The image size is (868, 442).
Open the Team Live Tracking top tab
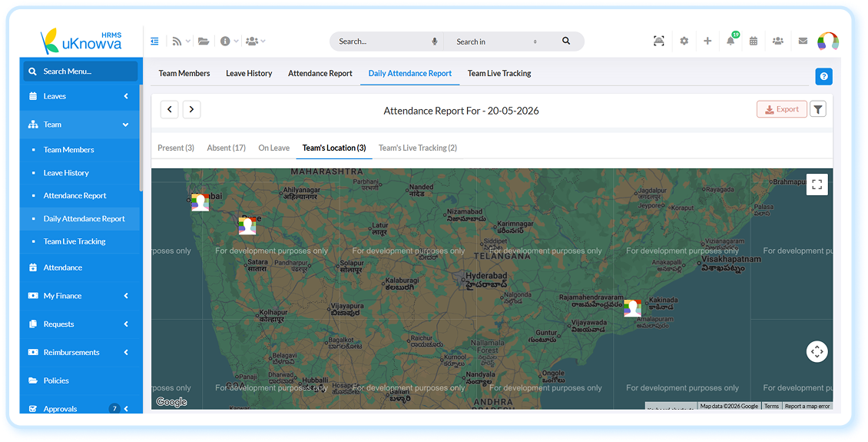pos(499,73)
